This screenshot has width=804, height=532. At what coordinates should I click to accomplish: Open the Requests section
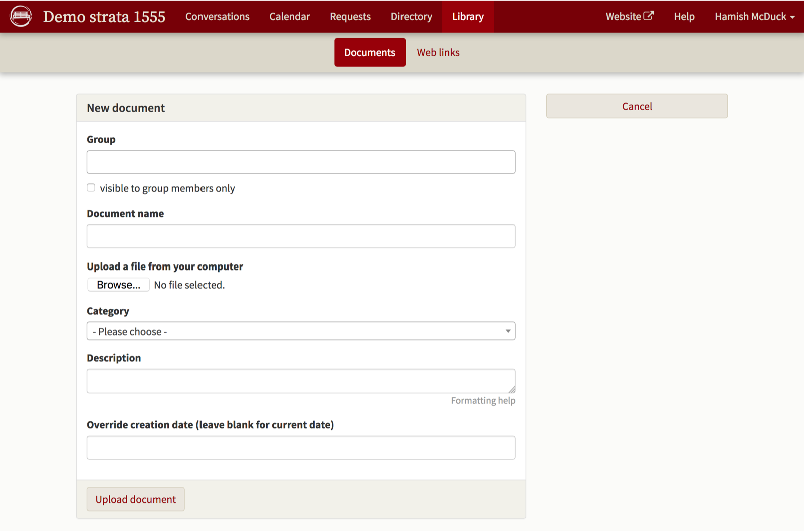click(x=350, y=17)
